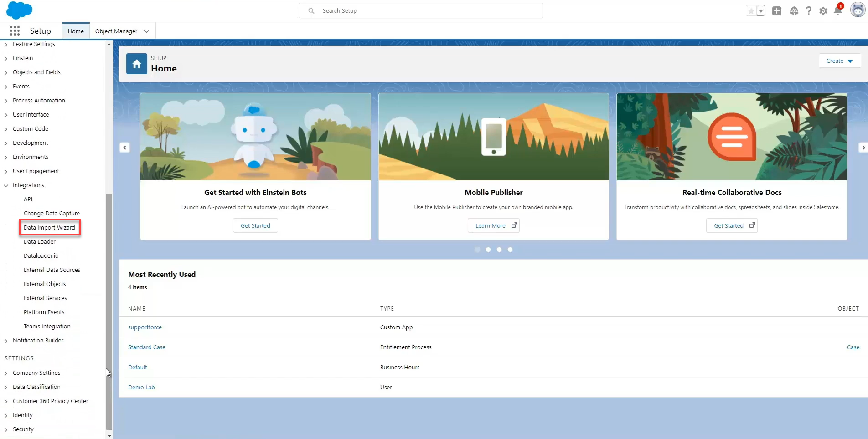Open the Setup gear icon
The image size is (868, 439).
click(823, 11)
